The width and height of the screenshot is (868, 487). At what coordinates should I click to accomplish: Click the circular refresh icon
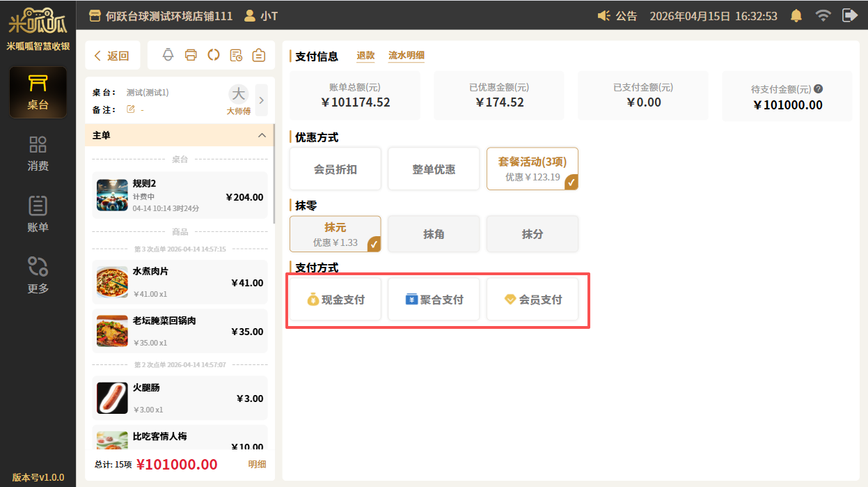pyautogui.click(x=214, y=55)
